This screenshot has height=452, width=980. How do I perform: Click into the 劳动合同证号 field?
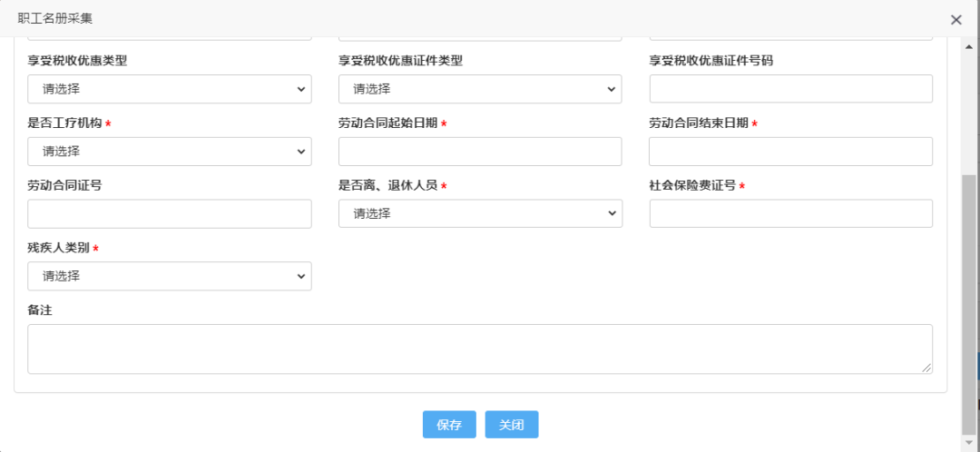(x=170, y=214)
